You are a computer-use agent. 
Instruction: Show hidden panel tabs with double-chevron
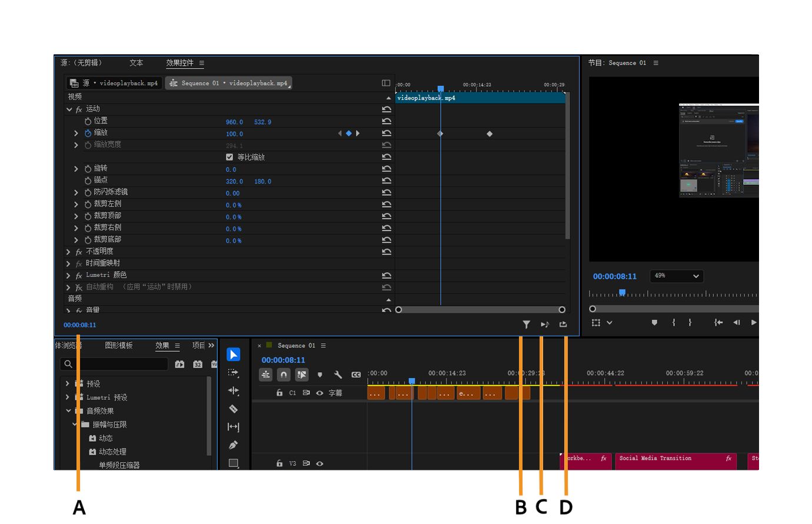pyautogui.click(x=211, y=345)
